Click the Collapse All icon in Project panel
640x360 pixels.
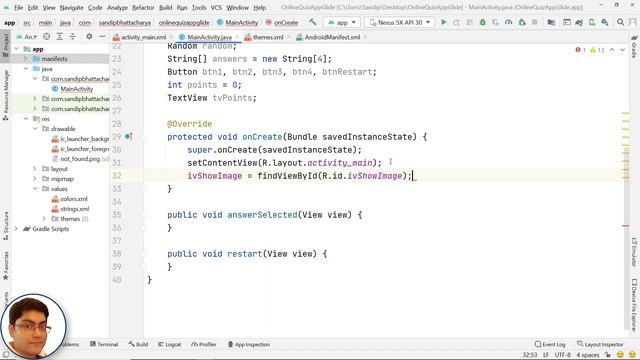pos(73,37)
